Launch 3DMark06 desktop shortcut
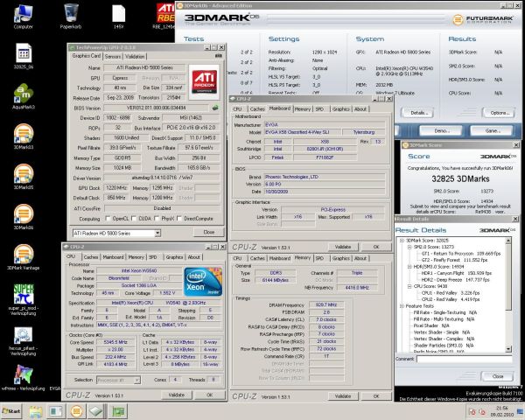The image size is (525, 420). [24, 217]
